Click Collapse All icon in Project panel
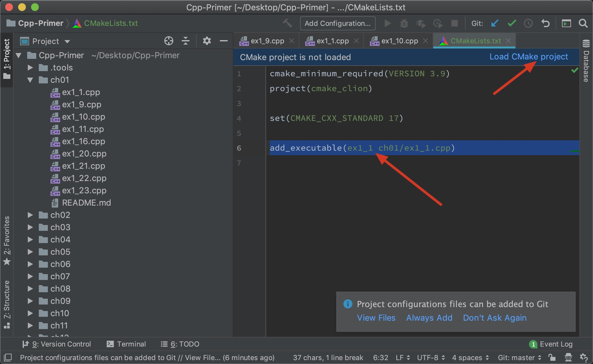 click(x=186, y=41)
